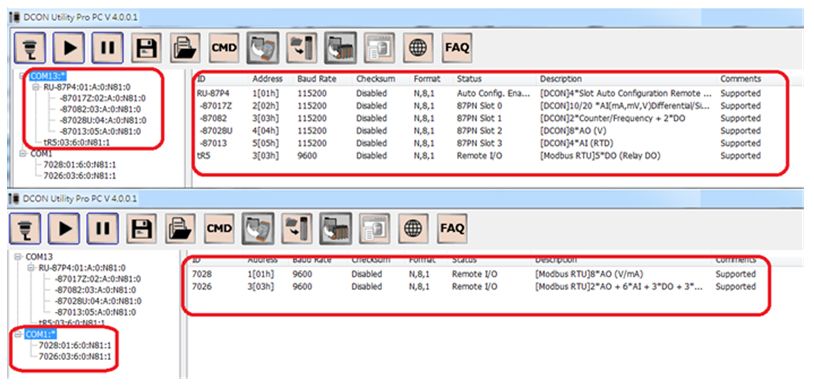This screenshot has width=814, height=391.
Task: Collapse the RU-87P4 tree node, bottom window
Action: [31, 268]
